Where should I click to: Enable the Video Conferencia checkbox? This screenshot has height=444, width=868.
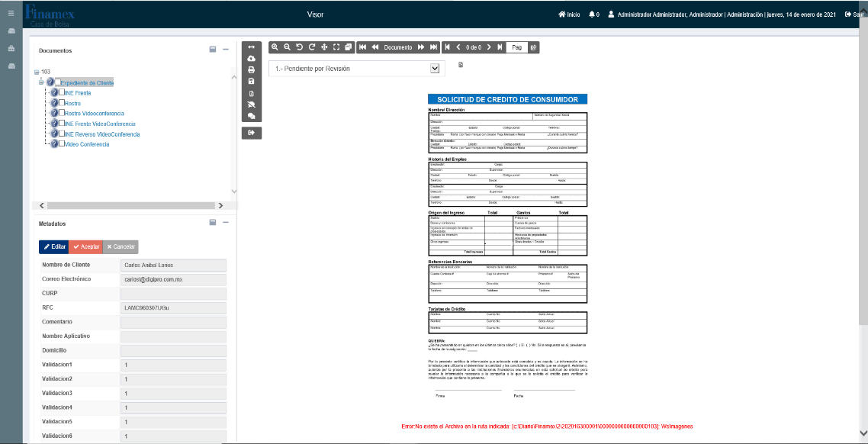point(60,144)
